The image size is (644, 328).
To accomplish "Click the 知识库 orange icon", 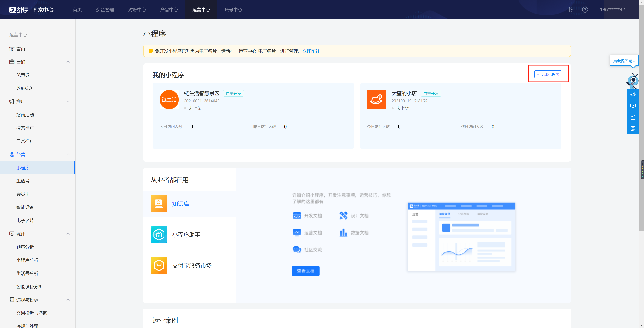I will tap(159, 203).
